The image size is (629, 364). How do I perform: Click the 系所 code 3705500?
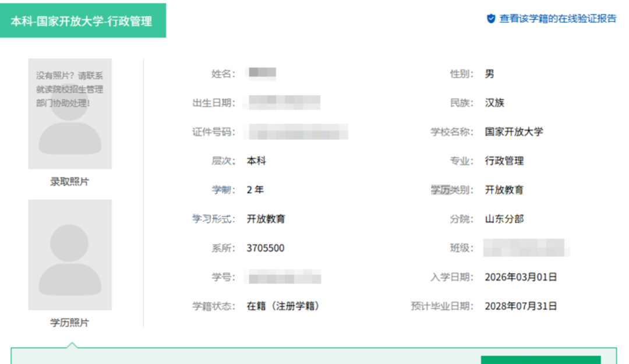265,248
